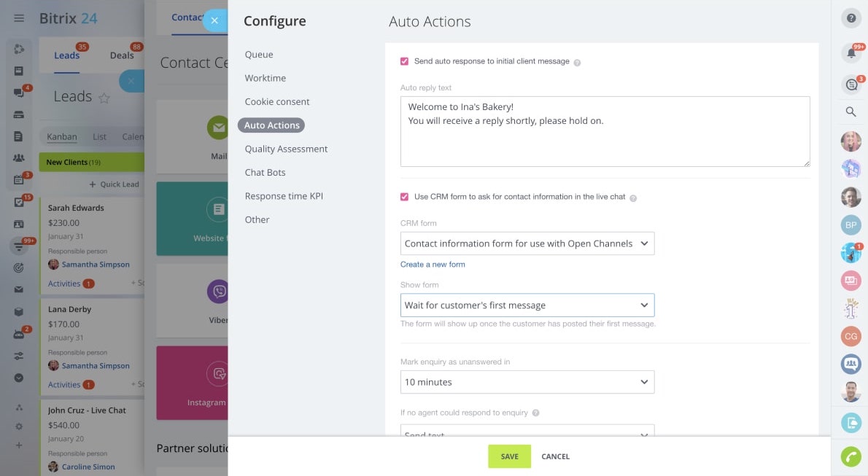Viewport: 868px width, 476px height.
Task: Uncheck Send auto response to initial client message
Action: 404,61
